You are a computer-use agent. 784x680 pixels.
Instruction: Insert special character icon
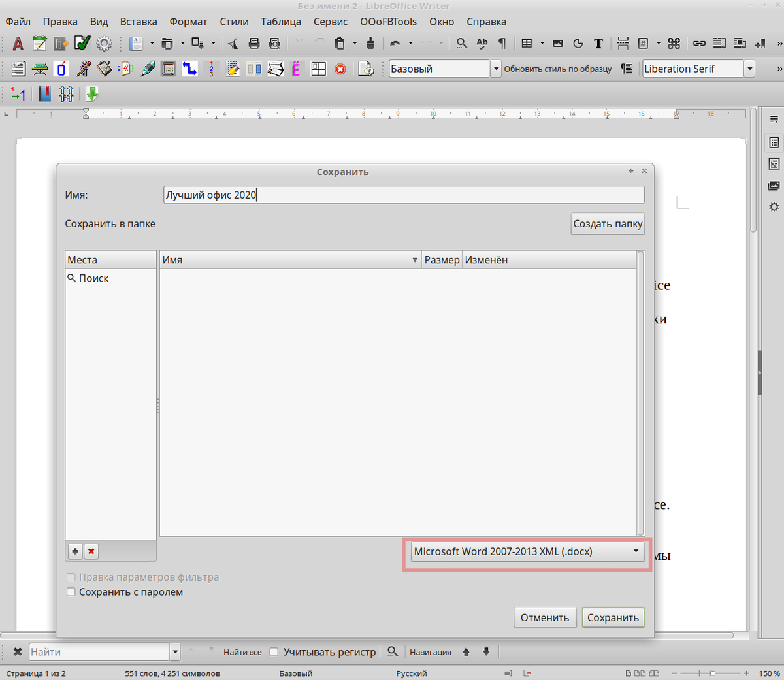(674, 44)
